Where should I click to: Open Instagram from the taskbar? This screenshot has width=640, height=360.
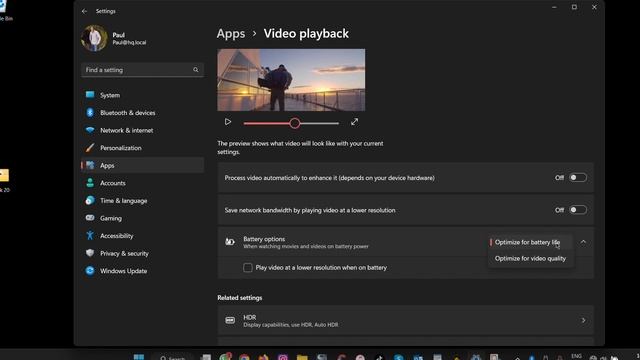[x=283, y=358]
